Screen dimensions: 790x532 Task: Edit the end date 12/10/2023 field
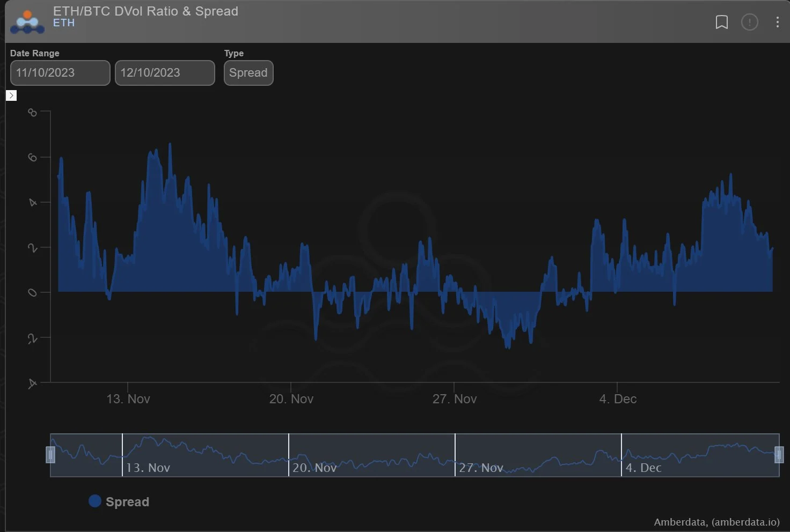coord(165,73)
